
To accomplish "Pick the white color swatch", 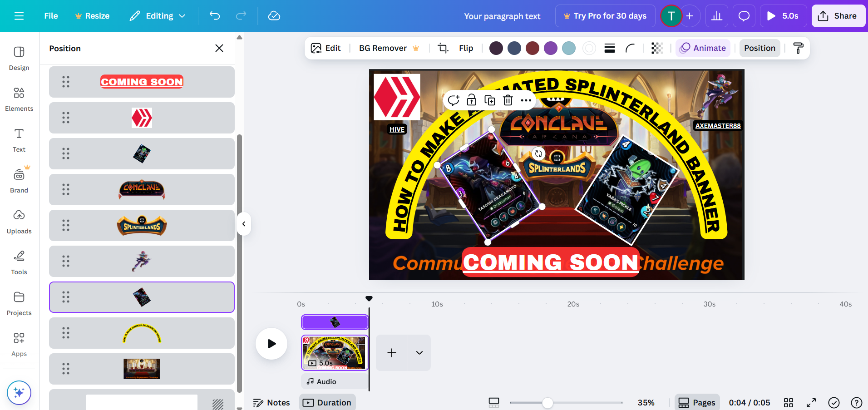I will click(x=589, y=48).
